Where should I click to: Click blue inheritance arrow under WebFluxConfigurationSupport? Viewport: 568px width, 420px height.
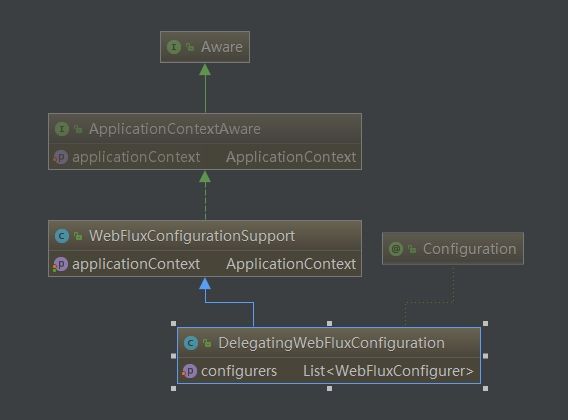tap(205, 284)
